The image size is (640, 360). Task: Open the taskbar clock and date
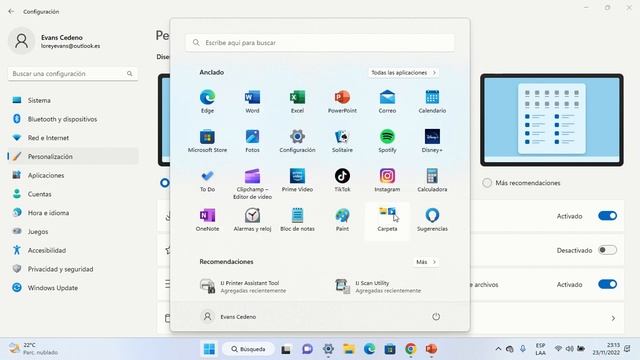point(606,349)
